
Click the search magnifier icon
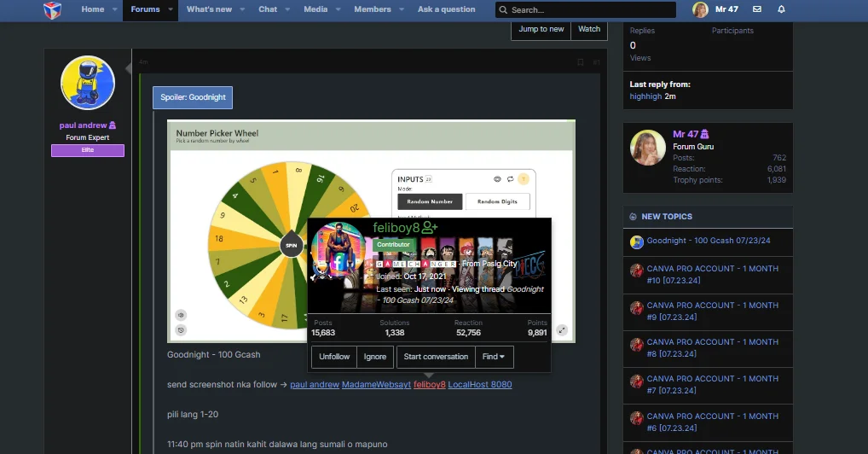point(503,10)
